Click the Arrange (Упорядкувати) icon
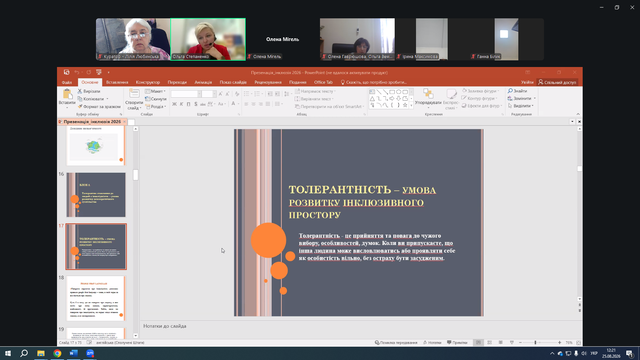This screenshot has height=360, width=640. point(428,94)
